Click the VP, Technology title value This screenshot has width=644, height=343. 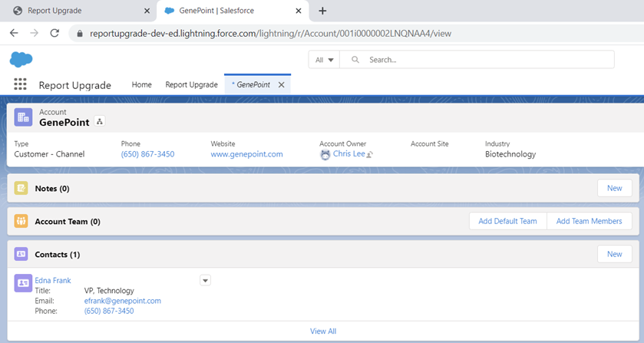tap(109, 290)
